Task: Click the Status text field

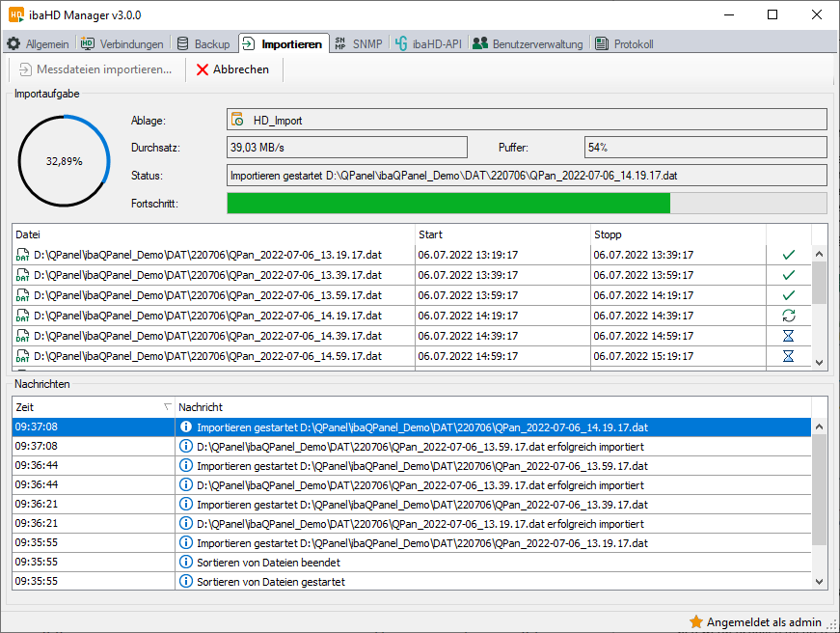Action: 527,176
